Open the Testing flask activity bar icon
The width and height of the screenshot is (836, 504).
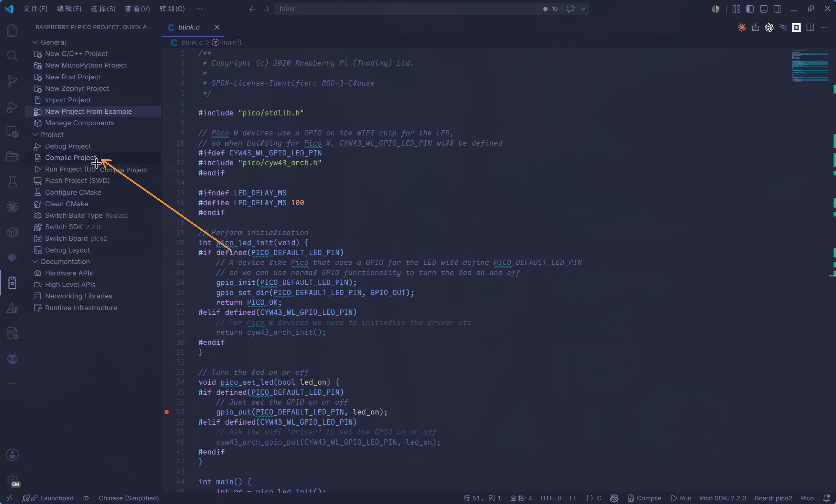click(x=12, y=182)
